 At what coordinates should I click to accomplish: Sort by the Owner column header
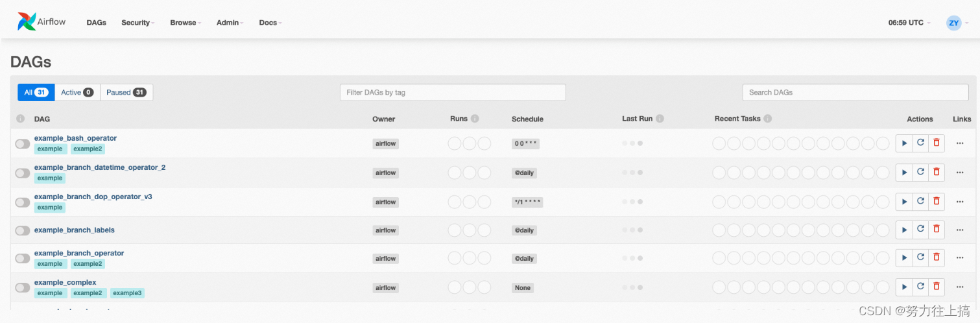pos(383,119)
